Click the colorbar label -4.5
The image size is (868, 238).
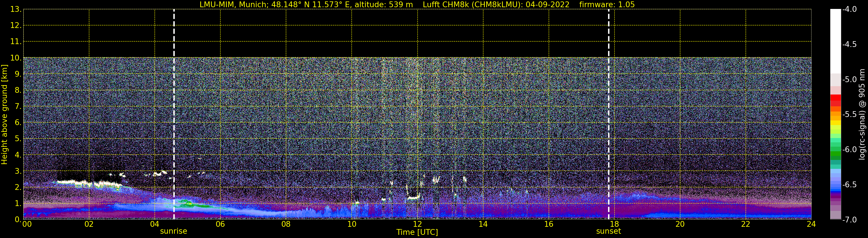[849, 44]
